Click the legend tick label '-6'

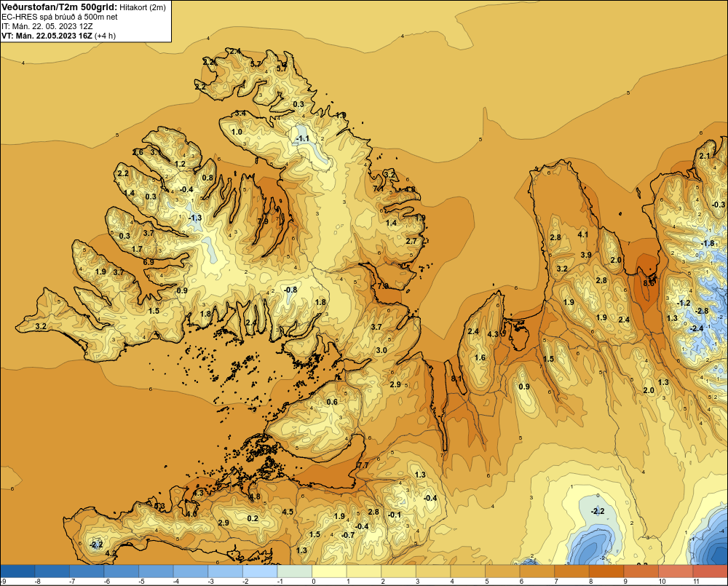click(107, 582)
